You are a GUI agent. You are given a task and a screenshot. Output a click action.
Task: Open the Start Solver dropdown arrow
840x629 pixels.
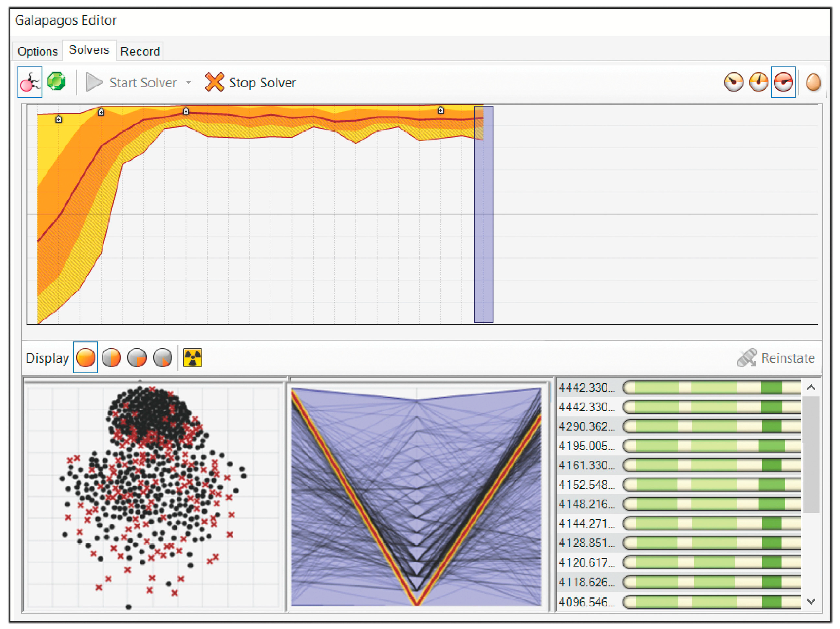pos(189,83)
